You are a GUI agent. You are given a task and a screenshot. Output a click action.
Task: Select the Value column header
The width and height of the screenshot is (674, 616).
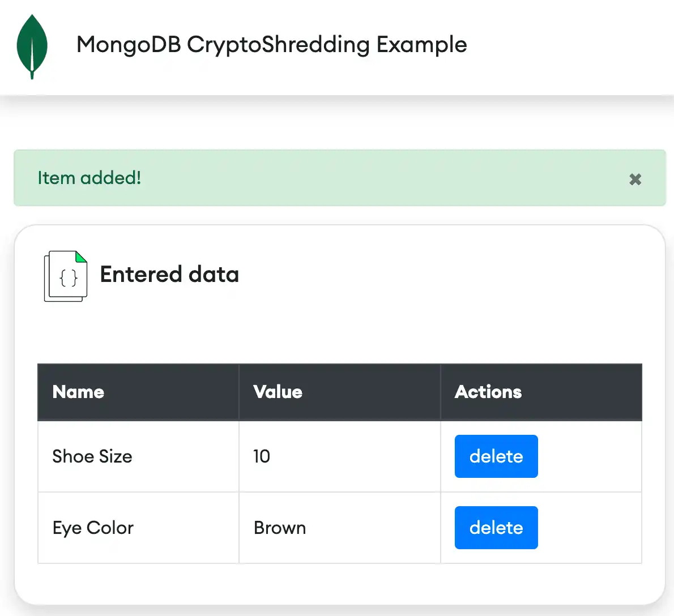278,392
